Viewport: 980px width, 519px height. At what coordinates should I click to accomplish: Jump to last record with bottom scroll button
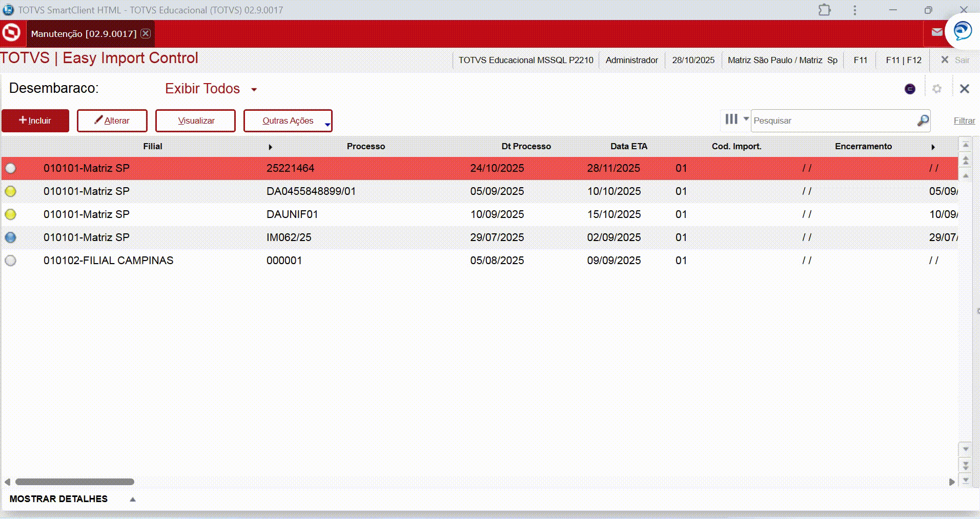pyautogui.click(x=966, y=480)
